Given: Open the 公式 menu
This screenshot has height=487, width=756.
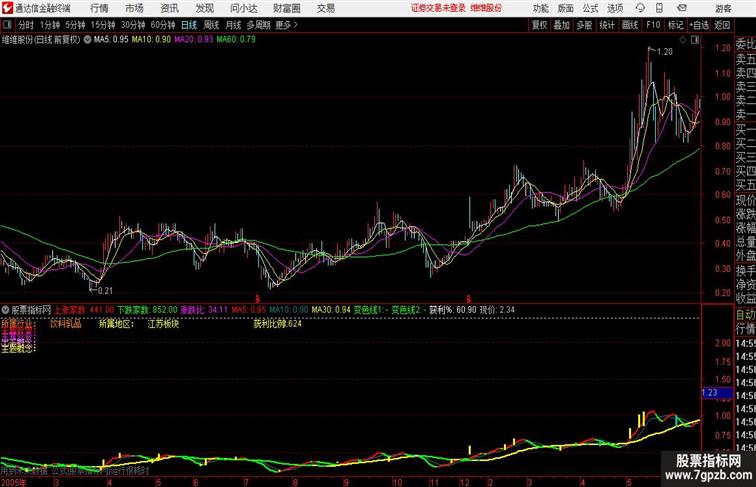Looking at the screenshot, I should 590,8.
